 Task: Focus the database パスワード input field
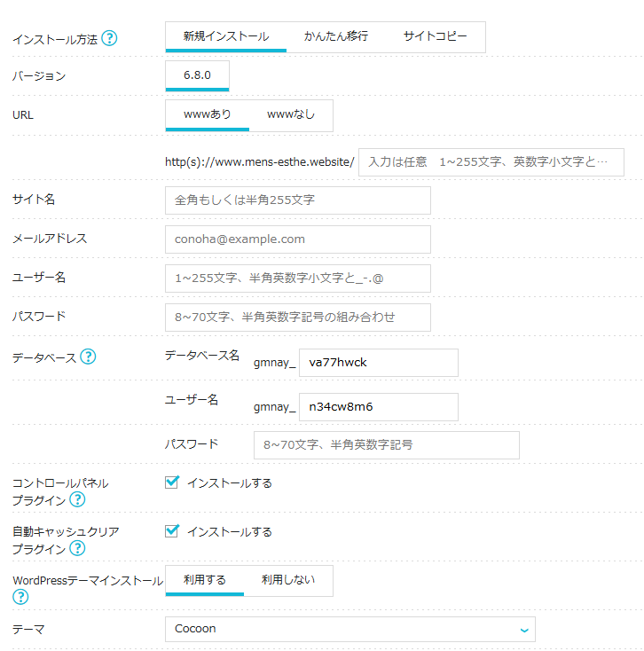pyautogui.click(x=386, y=445)
